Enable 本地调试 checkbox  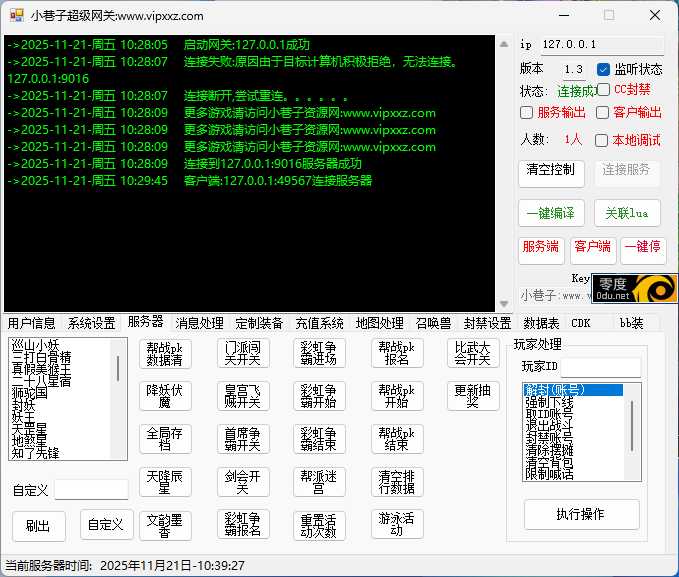click(601, 140)
